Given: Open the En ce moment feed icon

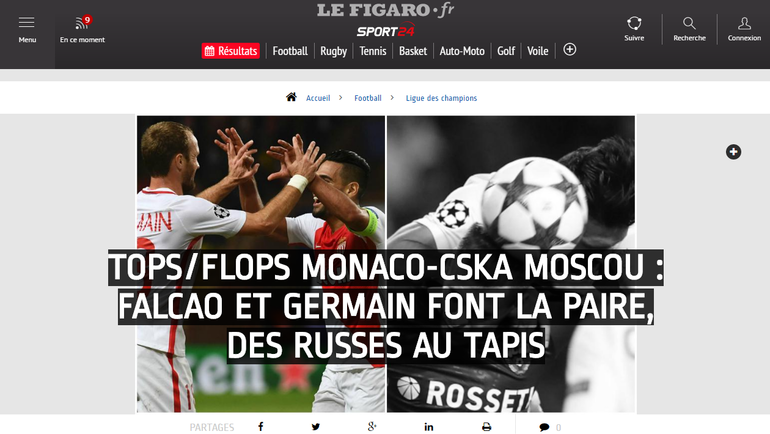Looking at the screenshot, I should 82,23.
